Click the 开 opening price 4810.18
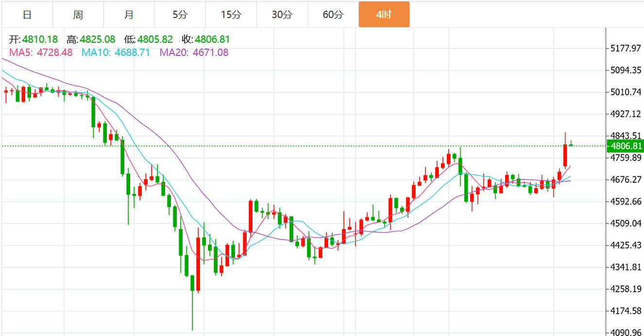644x336 pixels. coord(40,40)
